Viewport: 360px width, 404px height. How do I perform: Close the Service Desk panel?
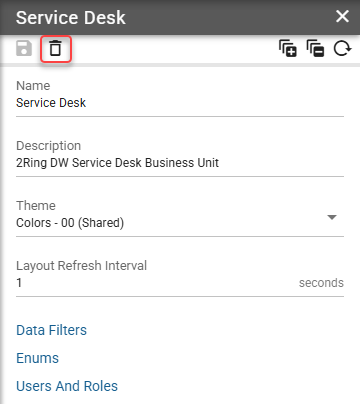tap(342, 16)
